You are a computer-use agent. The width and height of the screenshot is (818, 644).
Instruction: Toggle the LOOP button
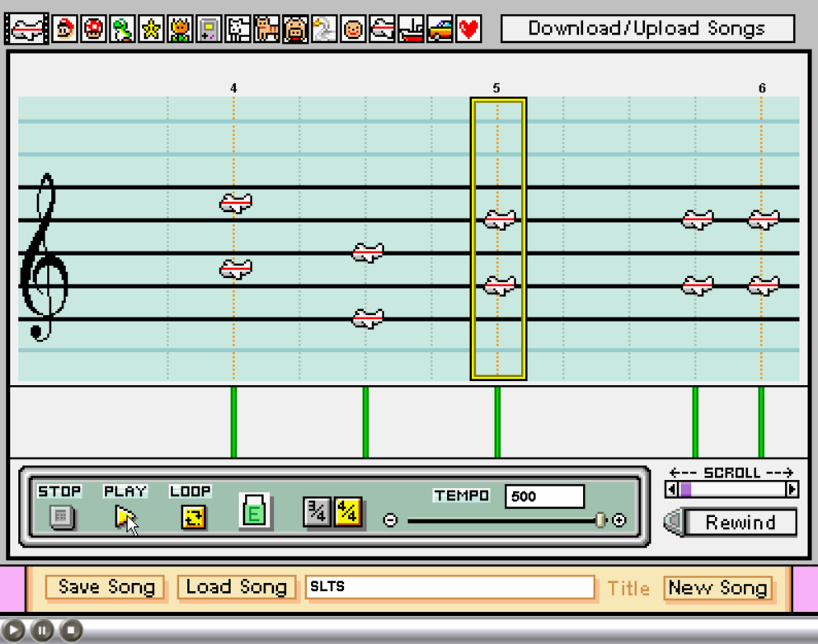pyautogui.click(x=193, y=517)
